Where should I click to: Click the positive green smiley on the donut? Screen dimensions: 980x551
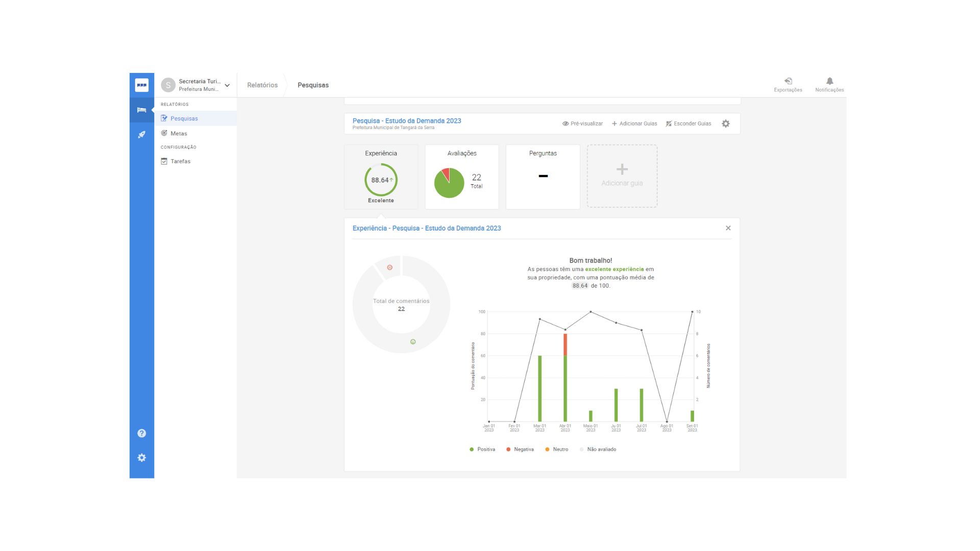pos(413,342)
